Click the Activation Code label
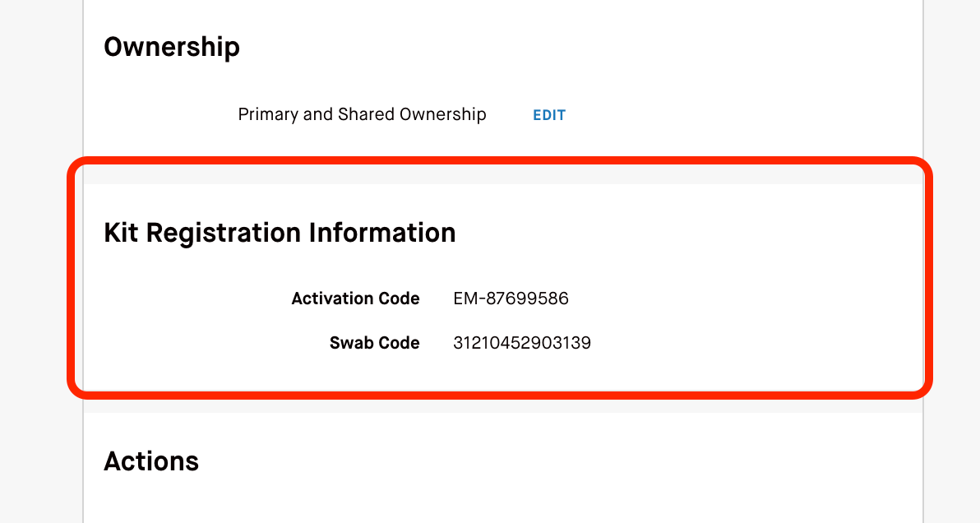Image resolution: width=980 pixels, height=523 pixels. pyautogui.click(x=355, y=298)
